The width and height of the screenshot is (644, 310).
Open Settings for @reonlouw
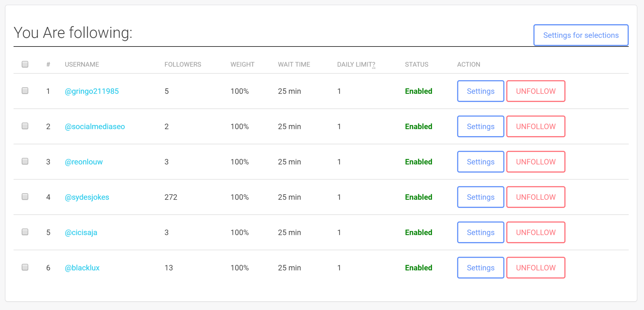point(481,162)
